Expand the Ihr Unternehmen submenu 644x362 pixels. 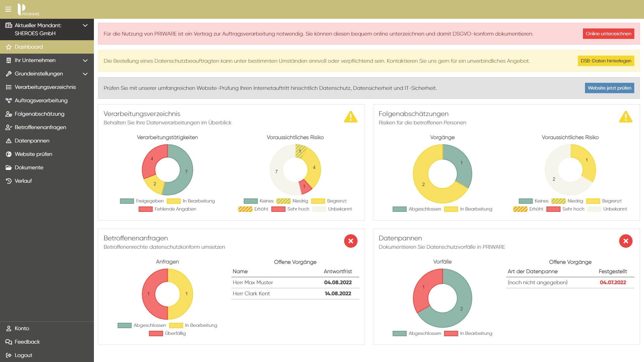(x=85, y=60)
